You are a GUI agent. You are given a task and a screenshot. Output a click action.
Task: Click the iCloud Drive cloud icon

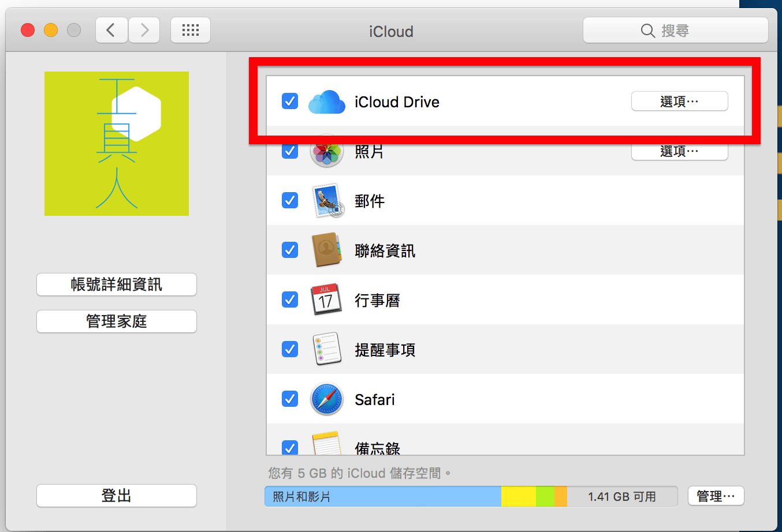[327, 102]
